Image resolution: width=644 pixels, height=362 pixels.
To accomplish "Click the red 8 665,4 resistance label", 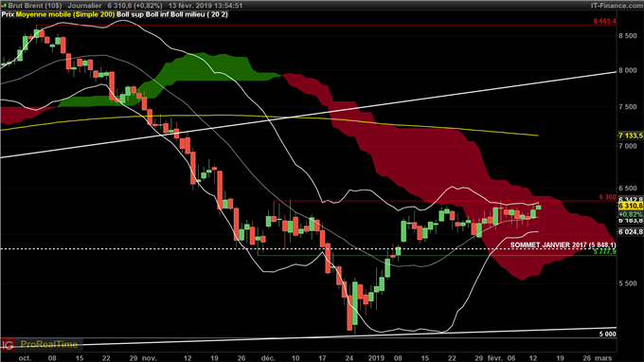I will [604, 22].
